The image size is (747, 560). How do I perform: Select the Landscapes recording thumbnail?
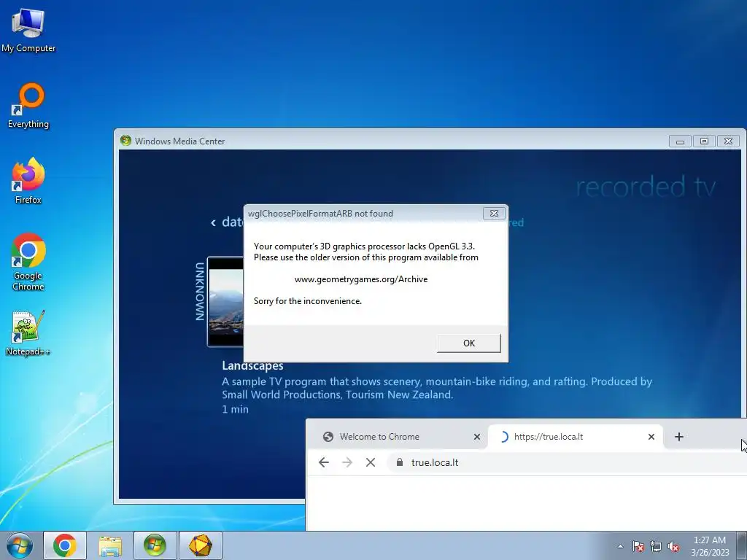[x=226, y=302]
